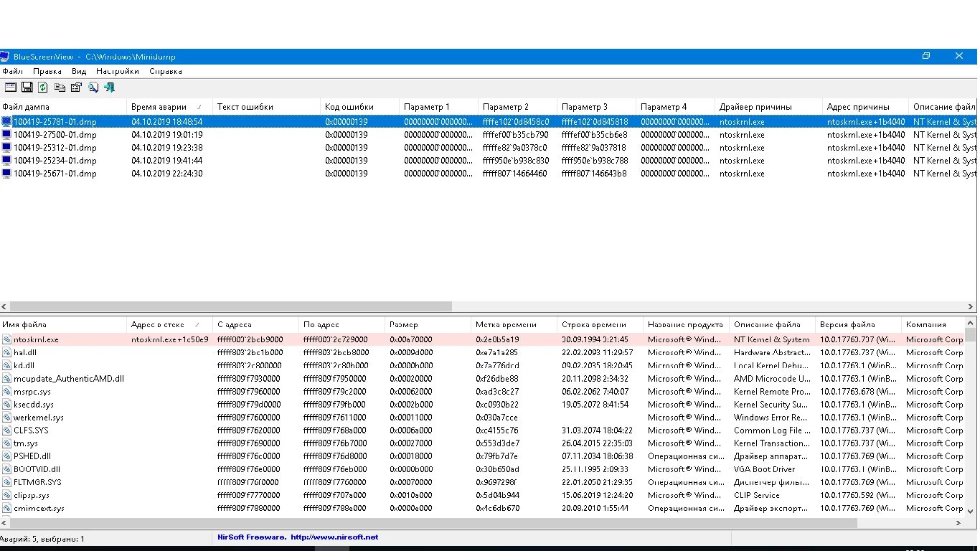Click time string 15.06.2019 12:24:20
Screen dimensions: 980x551
point(597,495)
